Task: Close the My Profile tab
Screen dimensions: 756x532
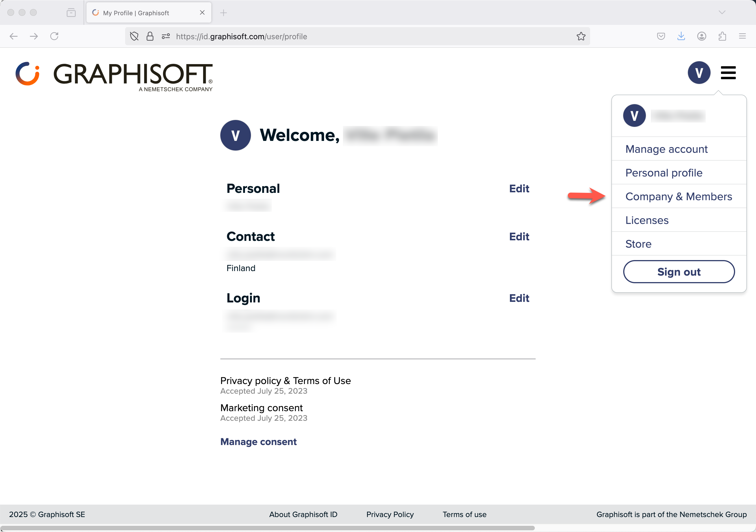Action: pos(202,12)
